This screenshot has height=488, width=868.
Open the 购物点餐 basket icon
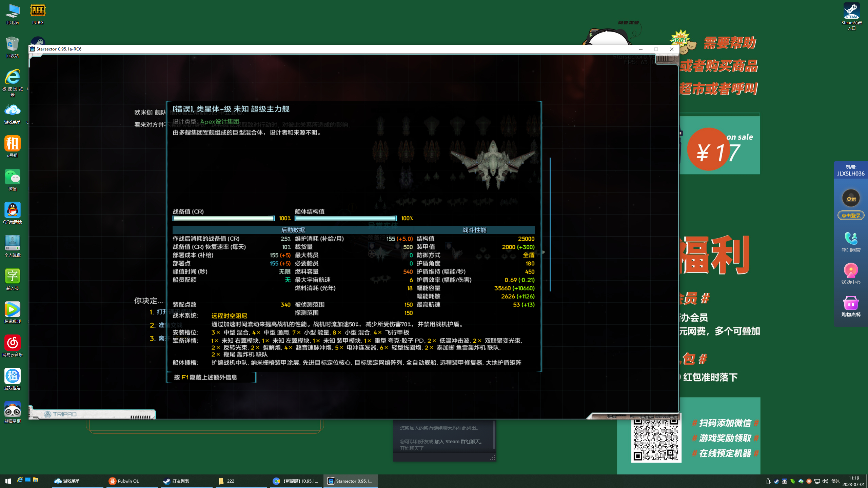click(x=851, y=303)
